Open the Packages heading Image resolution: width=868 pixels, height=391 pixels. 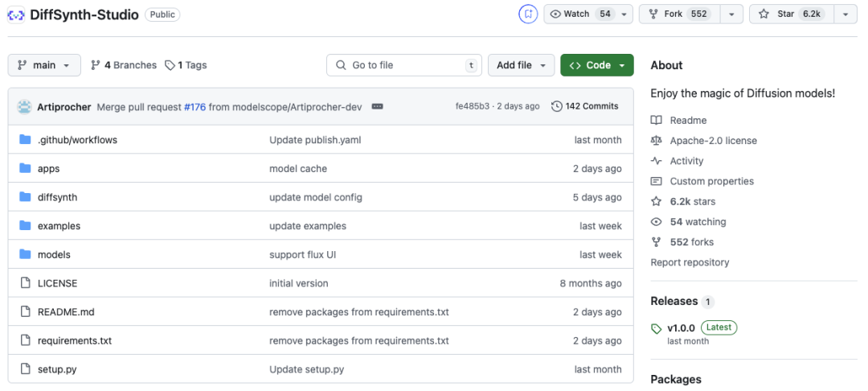676,380
